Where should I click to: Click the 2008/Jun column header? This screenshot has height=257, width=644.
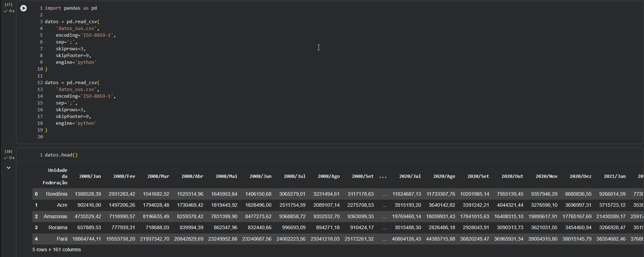[x=261, y=176]
